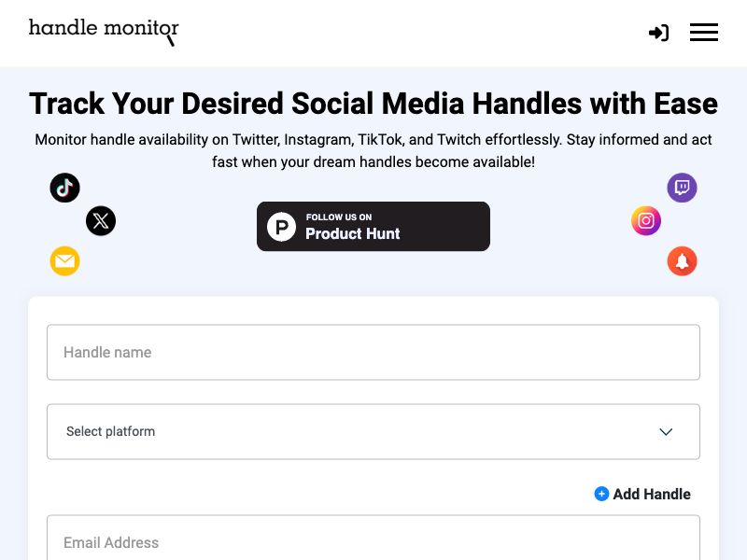Viewport: 747px width, 560px height.
Task: Click the X (Twitter) logo icon
Action: click(101, 221)
